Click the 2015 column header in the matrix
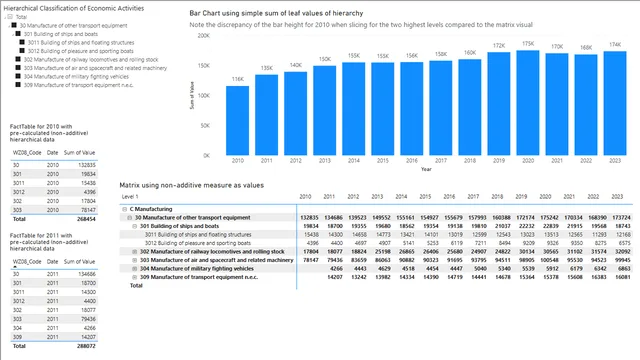The width and height of the screenshot is (640, 360). click(425, 197)
